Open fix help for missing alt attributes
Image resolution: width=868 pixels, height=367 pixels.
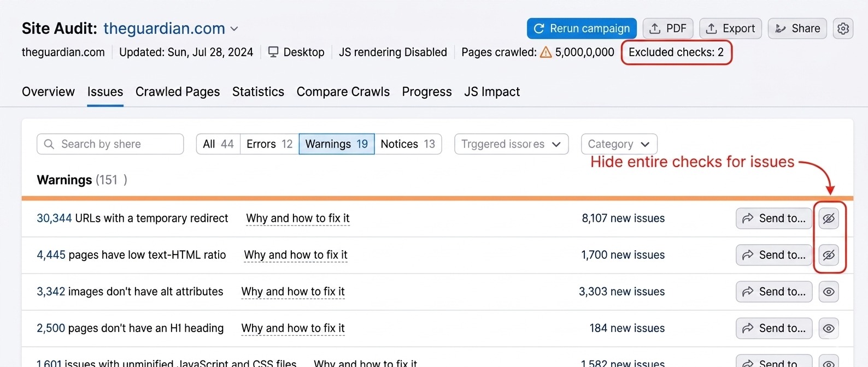pyautogui.click(x=293, y=292)
